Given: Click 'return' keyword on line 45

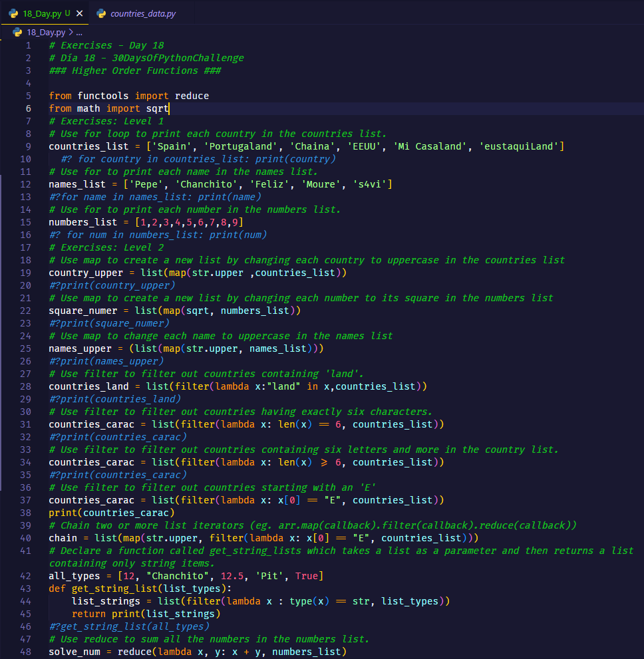Looking at the screenshot, I should (x=88, y=614).
